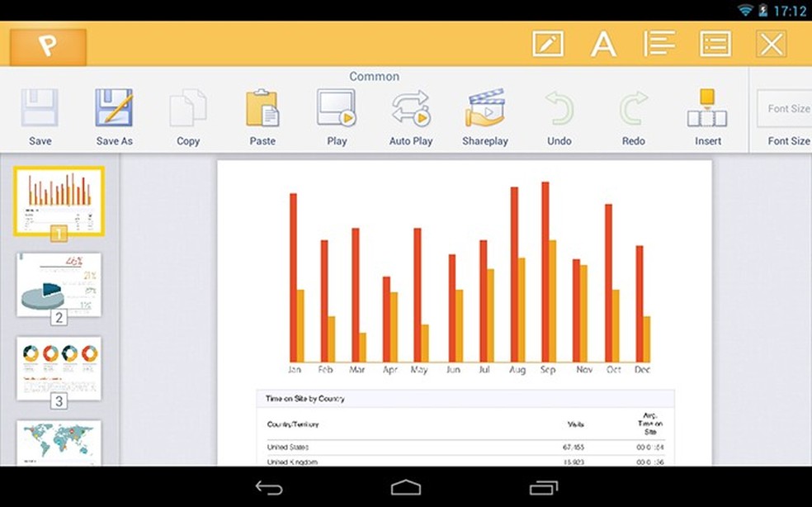
Task: Open the font formatting panel
Action: 603,44
